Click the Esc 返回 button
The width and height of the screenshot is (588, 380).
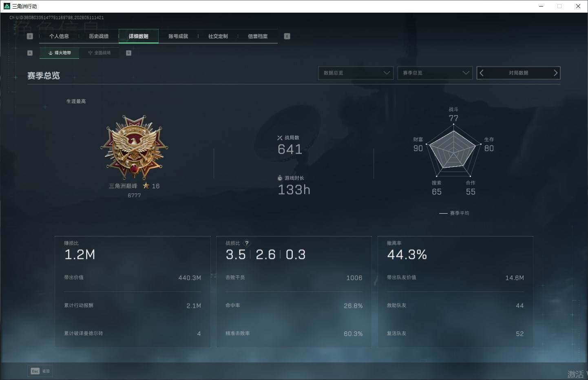pyautogui.click(x=40, y=371)
